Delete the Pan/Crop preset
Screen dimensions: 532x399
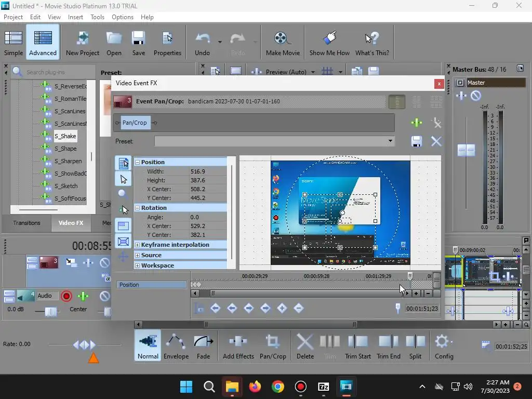pos(436,141)
